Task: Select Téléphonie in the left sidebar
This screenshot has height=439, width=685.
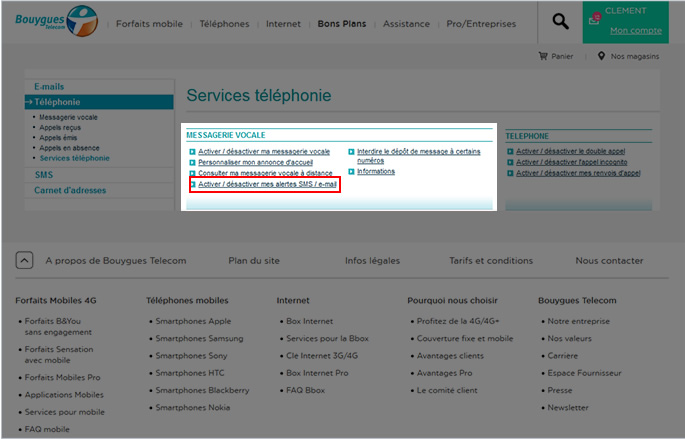Action: click(99, 102)
